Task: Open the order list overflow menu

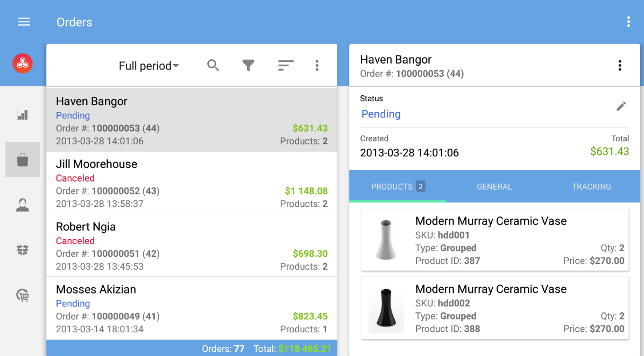Action: coord(317,65)
